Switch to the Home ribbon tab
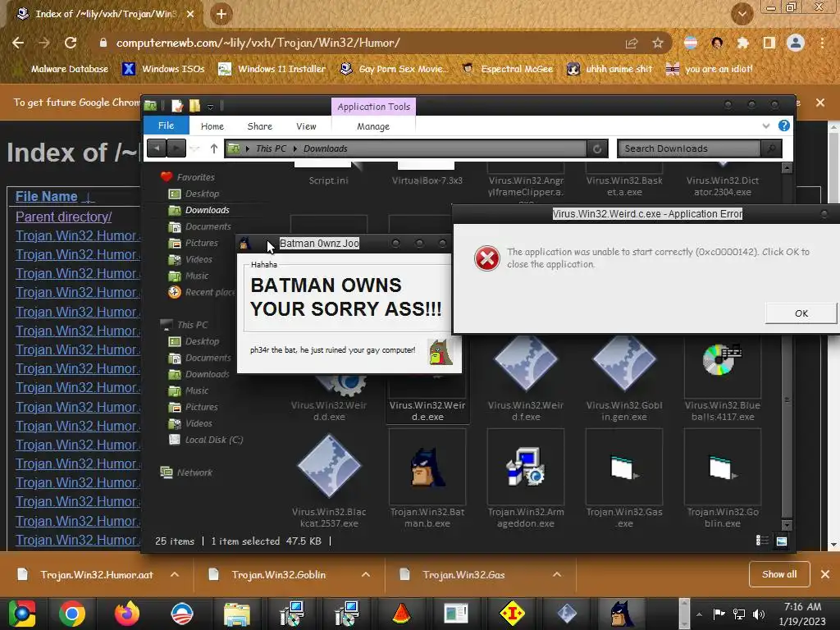840x630 pixels. pos(212,126)
